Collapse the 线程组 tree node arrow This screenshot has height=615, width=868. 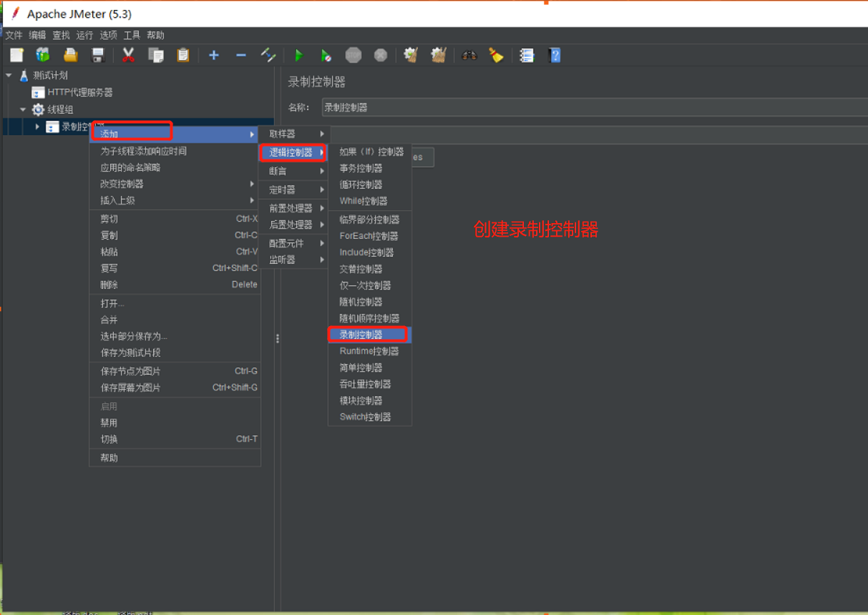[x=23, y=109]
